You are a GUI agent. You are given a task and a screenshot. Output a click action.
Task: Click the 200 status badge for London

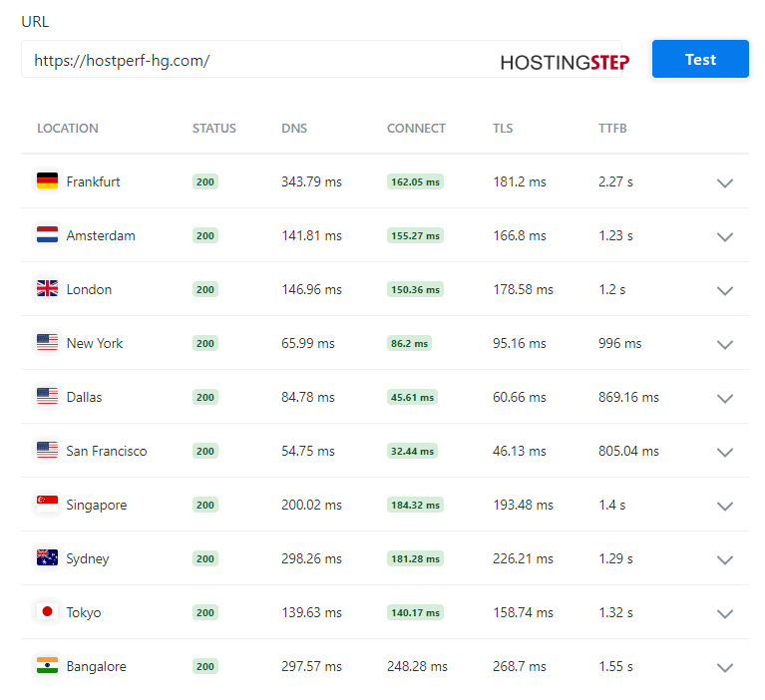pos(204,289)
